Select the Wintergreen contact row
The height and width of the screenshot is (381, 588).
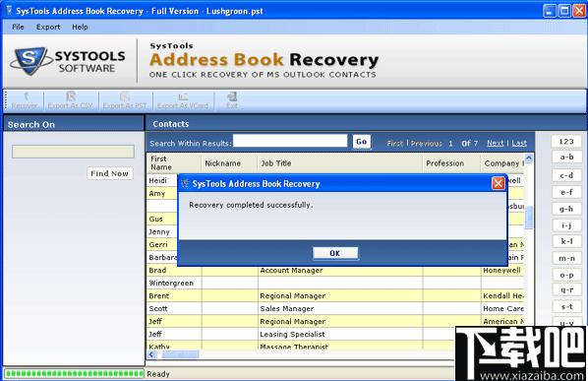click(335, 283)
